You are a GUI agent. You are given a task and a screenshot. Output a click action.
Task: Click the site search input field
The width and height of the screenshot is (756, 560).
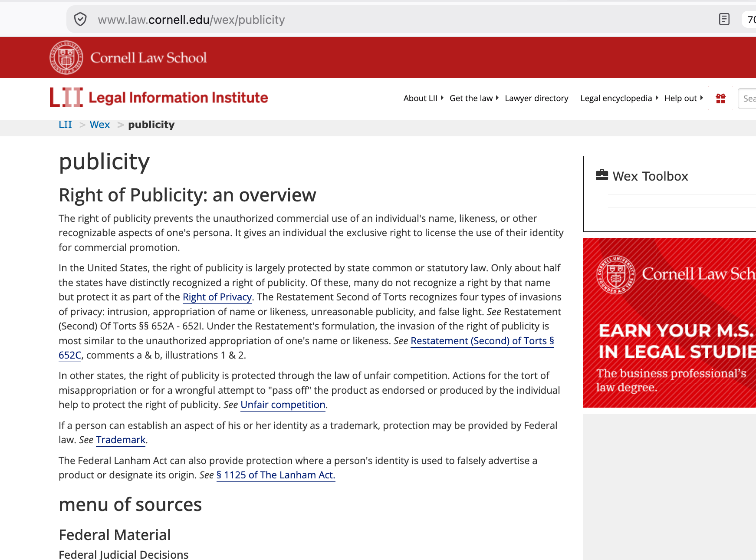click(x=747, y=99)
